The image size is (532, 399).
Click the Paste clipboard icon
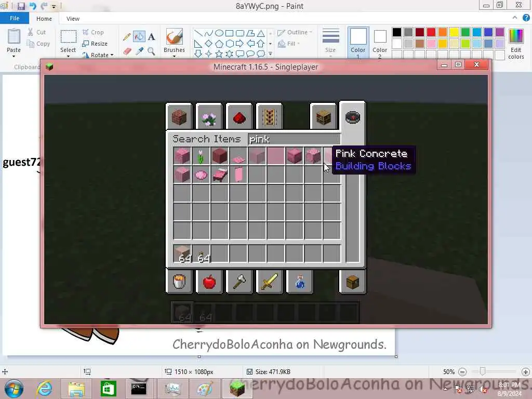14,37
